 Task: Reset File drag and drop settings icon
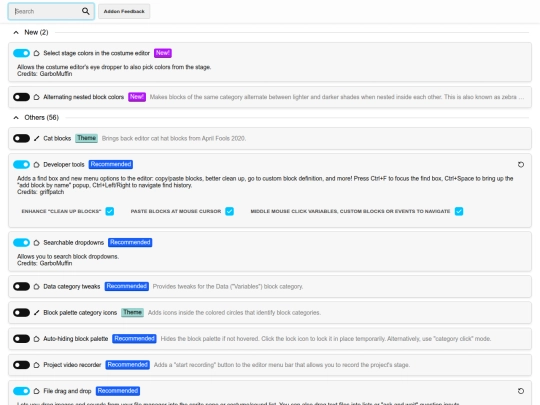pos(521,391)
